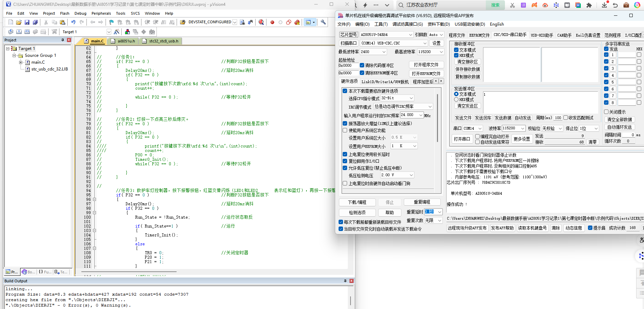The height and width of the screenshot is (309, 644).
Task: Click the 周期(ms) 100 input field
Action: click(x=558, y=118)
